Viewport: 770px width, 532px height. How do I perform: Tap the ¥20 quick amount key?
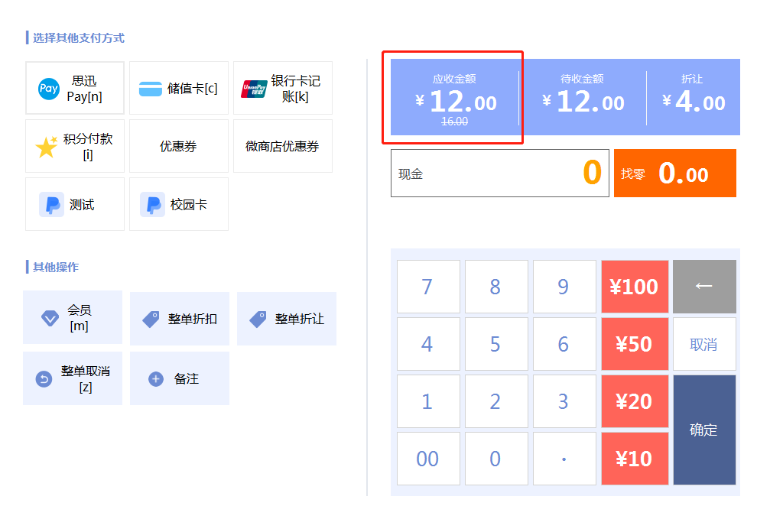click(635, 401)
